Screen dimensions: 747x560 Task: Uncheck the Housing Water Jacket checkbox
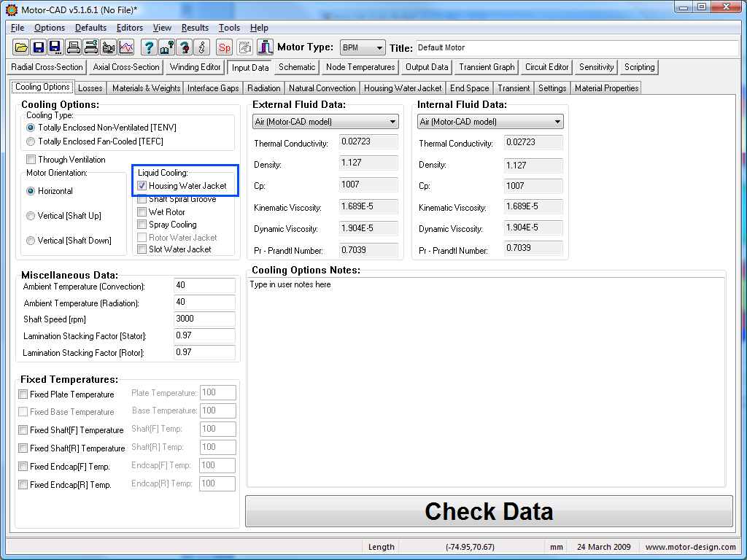tap(142, 186)
